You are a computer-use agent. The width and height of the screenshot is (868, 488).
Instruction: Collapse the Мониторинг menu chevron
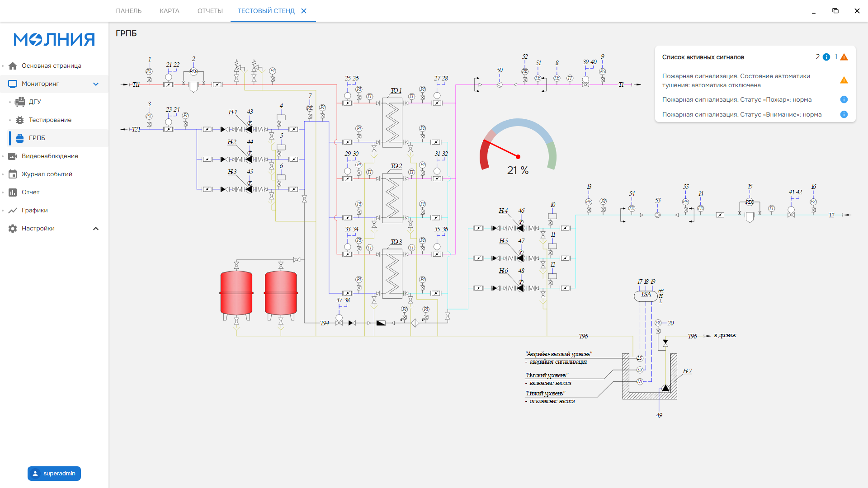(x=96, y=84)
